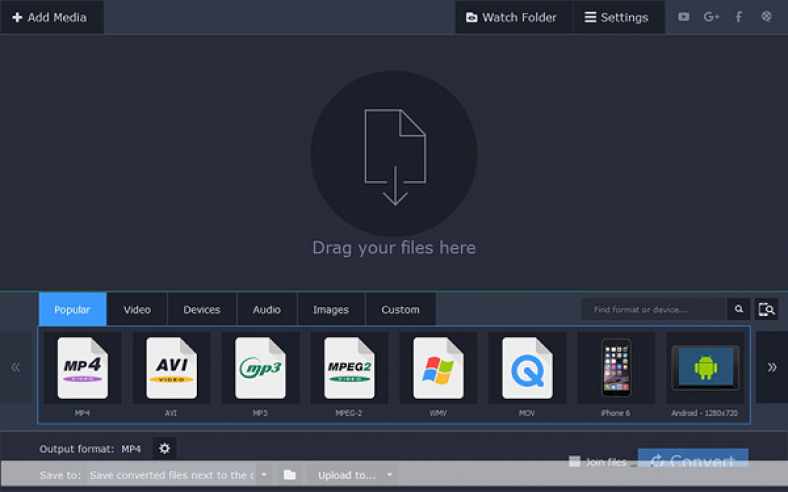Screen dimensions: 788x492
Task: Switch to the Video tab
Action: [137, 310]
